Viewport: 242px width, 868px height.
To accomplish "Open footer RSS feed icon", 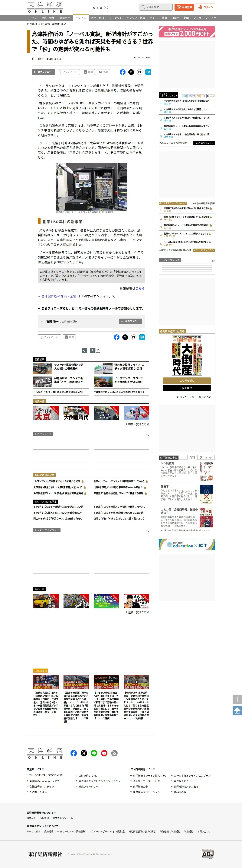I will [x=114, y=753].
